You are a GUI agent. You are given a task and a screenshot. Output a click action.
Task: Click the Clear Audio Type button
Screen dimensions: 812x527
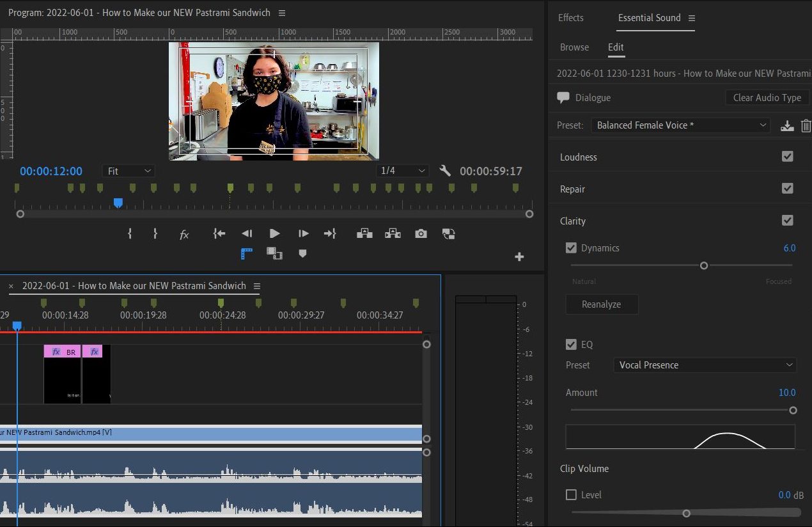pyautogui.click(x=767, y=98)
